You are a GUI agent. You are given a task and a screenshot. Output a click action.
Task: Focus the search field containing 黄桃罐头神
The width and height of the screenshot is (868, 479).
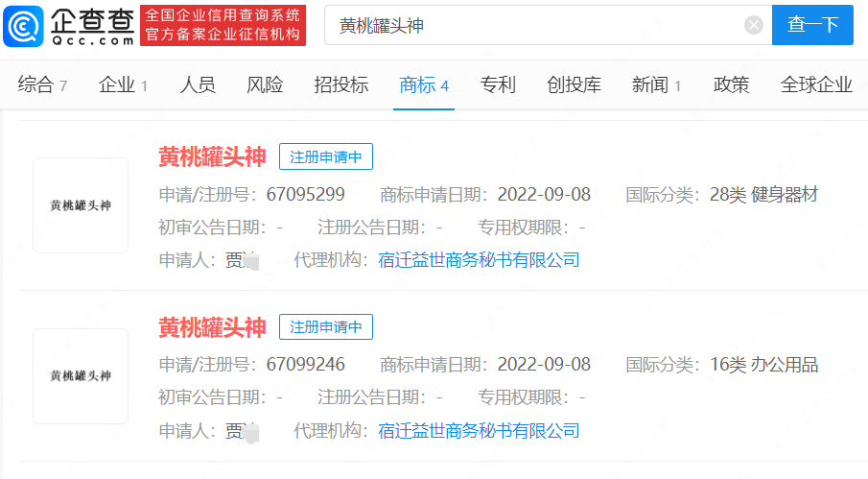(x=548, y=25)
